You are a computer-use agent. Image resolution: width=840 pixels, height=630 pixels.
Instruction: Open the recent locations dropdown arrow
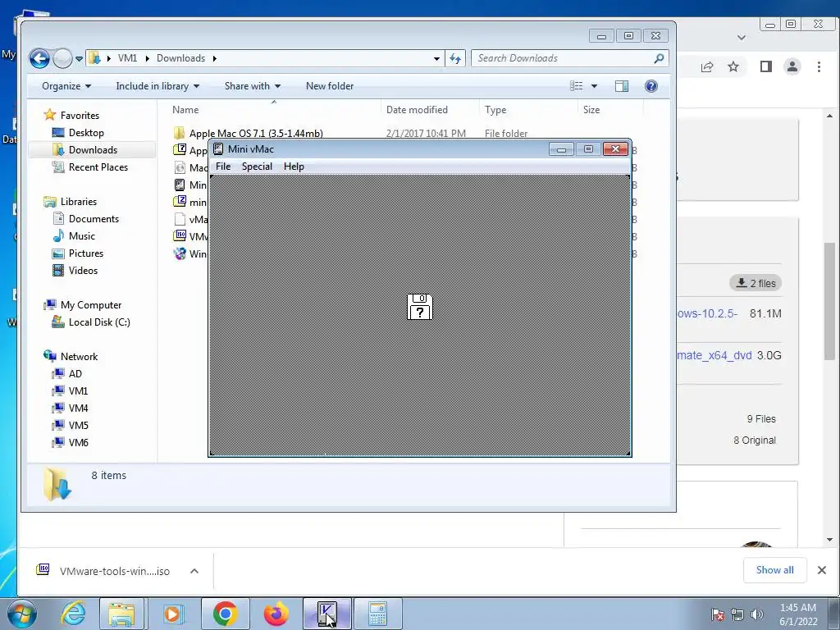pos(80,58)
